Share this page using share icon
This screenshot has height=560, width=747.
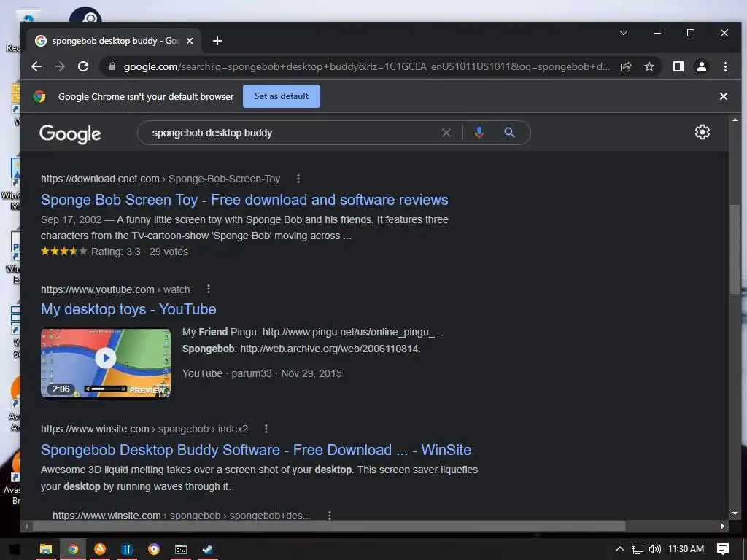click(x=626, y=66)
